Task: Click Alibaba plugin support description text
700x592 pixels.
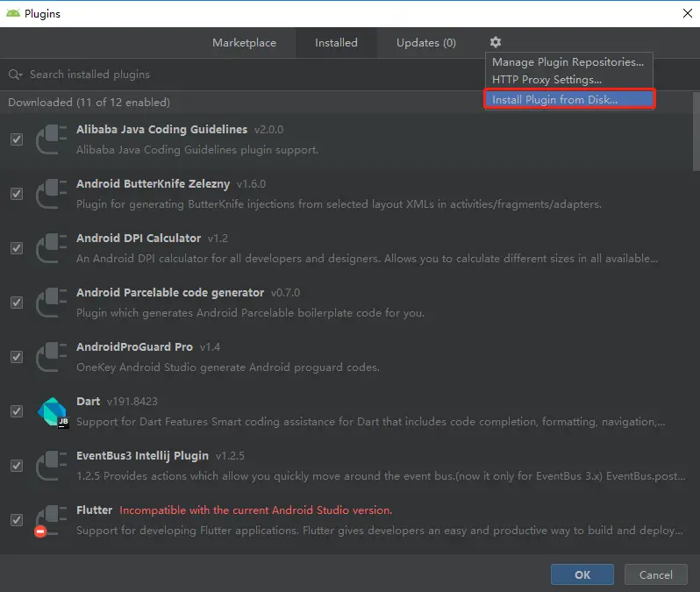Action: coord(197,150)
